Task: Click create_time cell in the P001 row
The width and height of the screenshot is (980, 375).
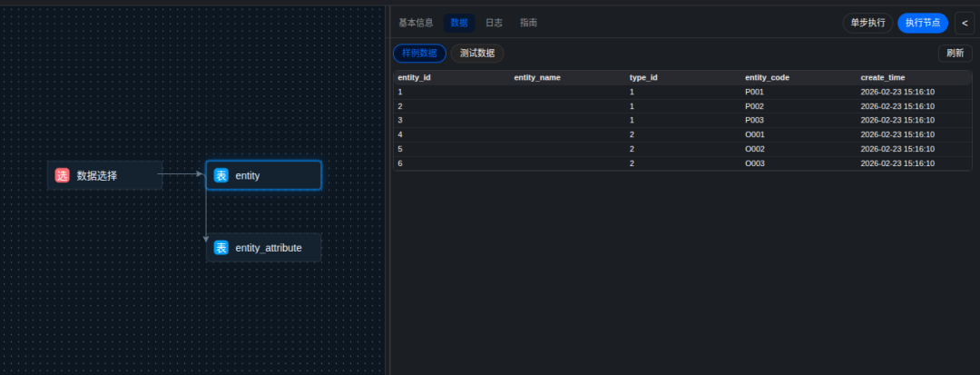Action: coord(897,92)
